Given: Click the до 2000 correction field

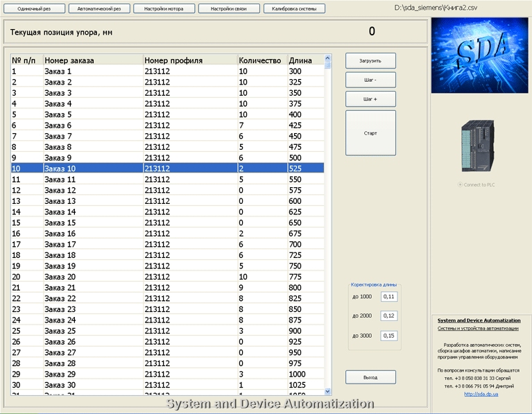Looking at the screenshot, I should 388,316.
